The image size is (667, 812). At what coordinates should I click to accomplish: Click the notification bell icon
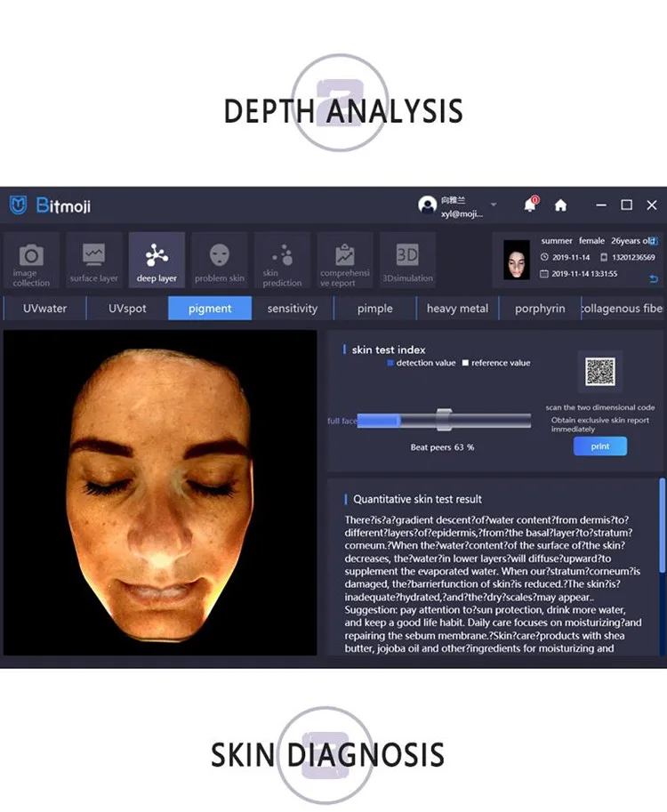point(530,205)
